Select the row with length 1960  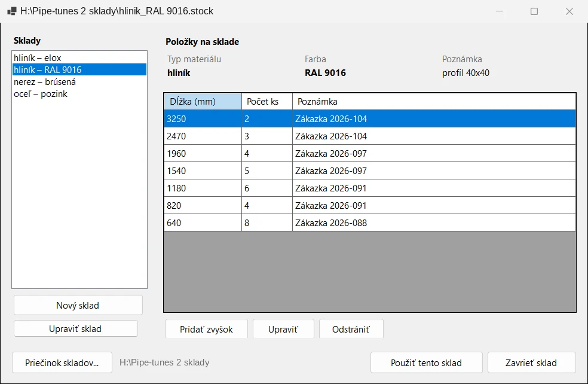click(370, 153)
